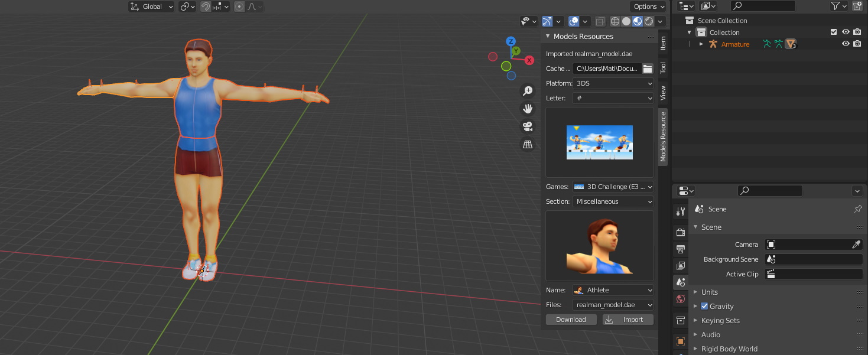Open the Render properties tab
This screenshot has height=355, width=868.
(x=680, y=232)
